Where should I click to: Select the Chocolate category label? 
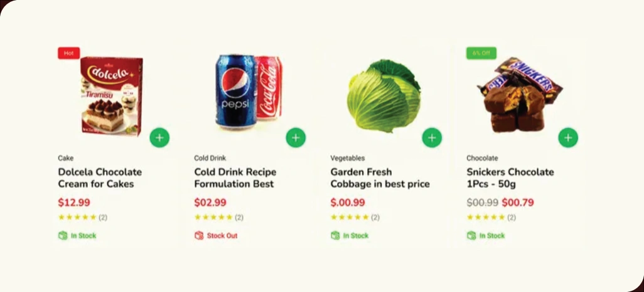pos(482,158)
